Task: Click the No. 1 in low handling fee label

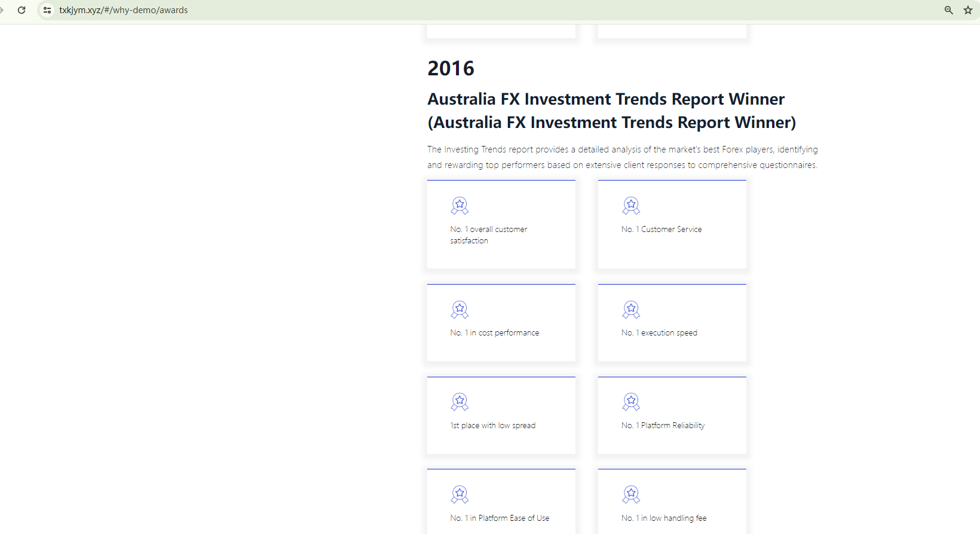Action: (x=663, y=518)
